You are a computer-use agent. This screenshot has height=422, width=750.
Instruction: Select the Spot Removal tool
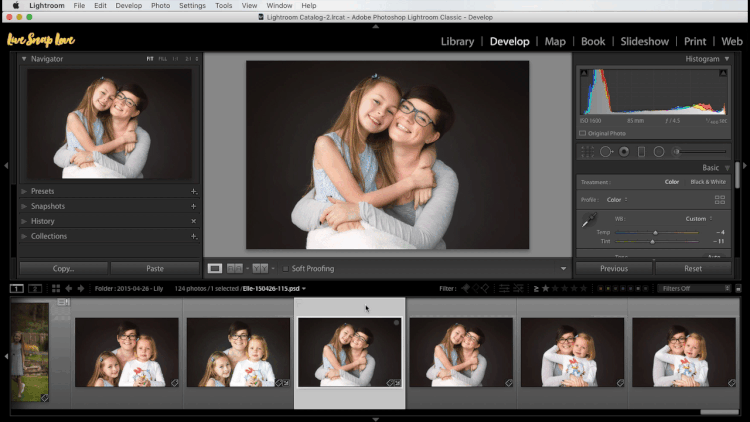click(x=607, y=152)
